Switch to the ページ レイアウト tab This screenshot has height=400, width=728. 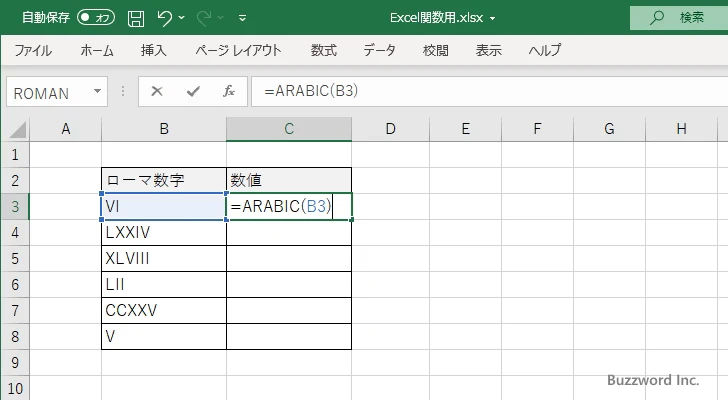coord(238,50)
